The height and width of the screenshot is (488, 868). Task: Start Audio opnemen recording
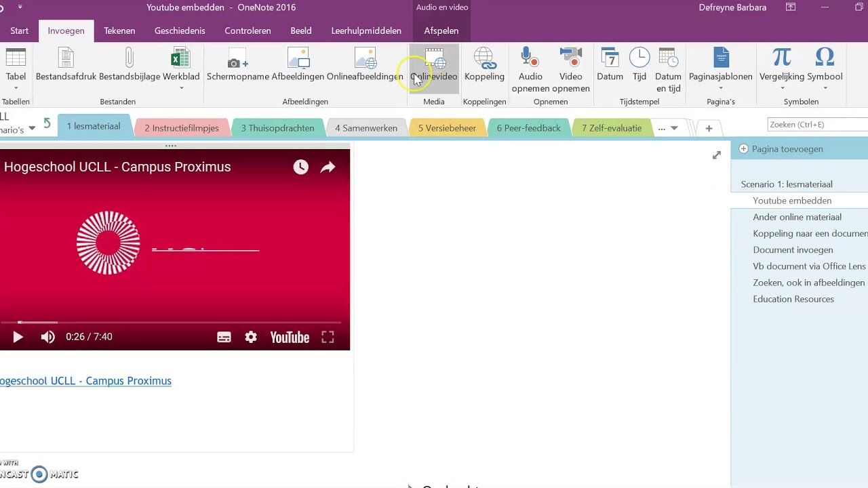[530, 70]
